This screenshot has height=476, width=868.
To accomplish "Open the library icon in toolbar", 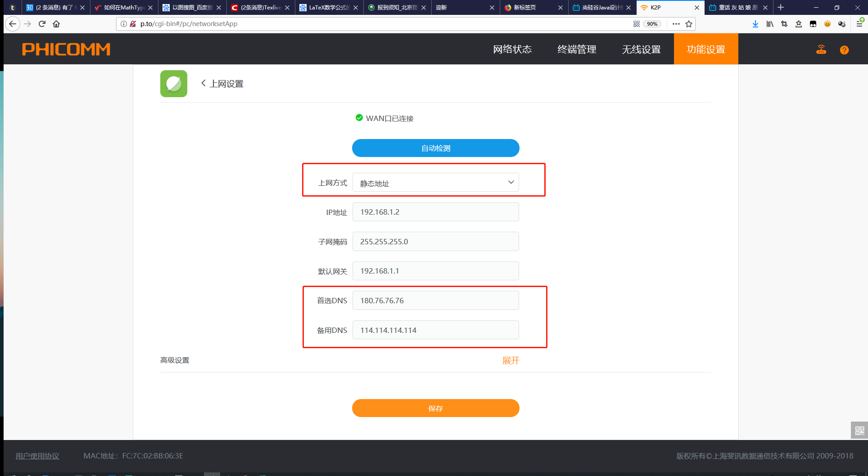I will coord(770,24).
